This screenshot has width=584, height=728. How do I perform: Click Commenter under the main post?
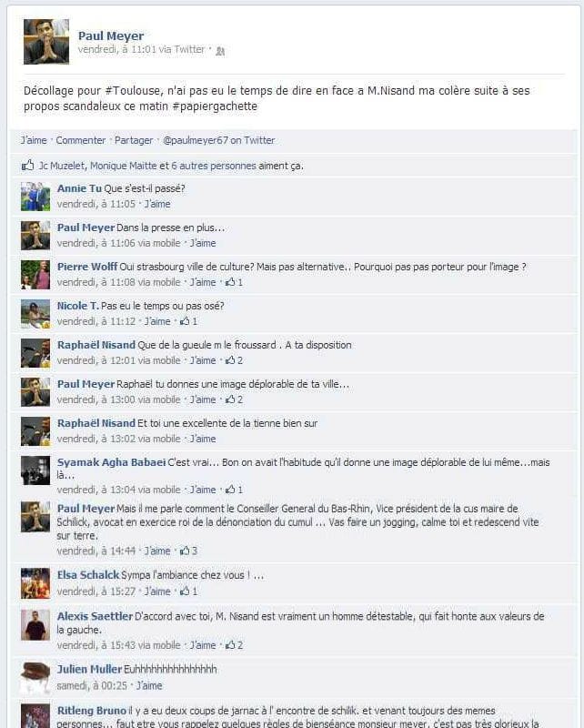(x=81, y=140)
